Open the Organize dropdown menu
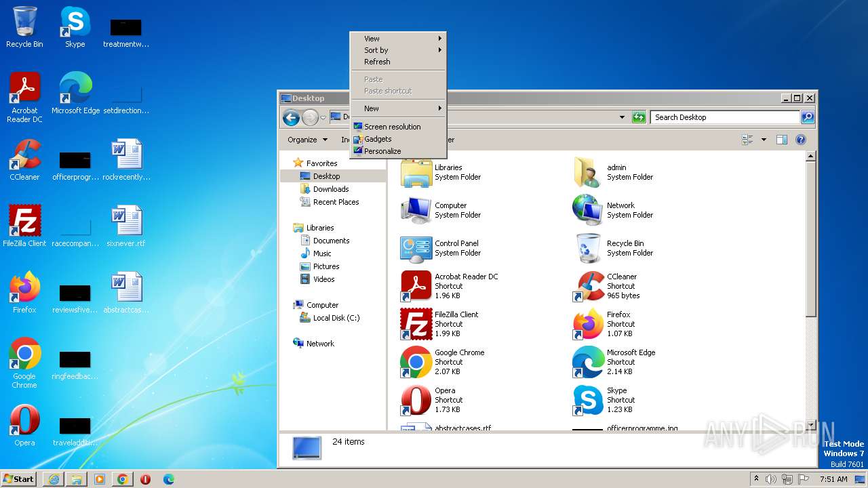 click(307, 140)
